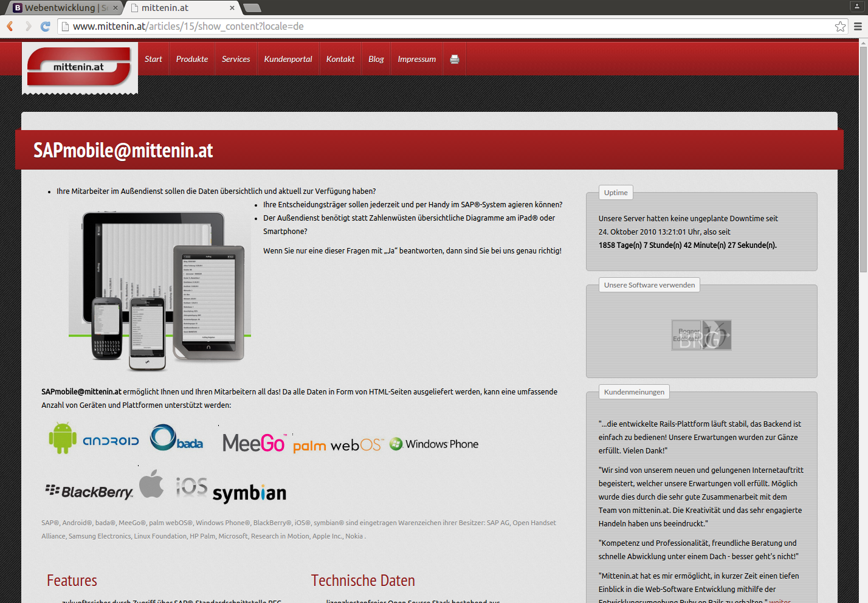The height and width of the screenshot is (603, 868).
Task: Bookmark this page with the star icon
Action: [840, 26]
